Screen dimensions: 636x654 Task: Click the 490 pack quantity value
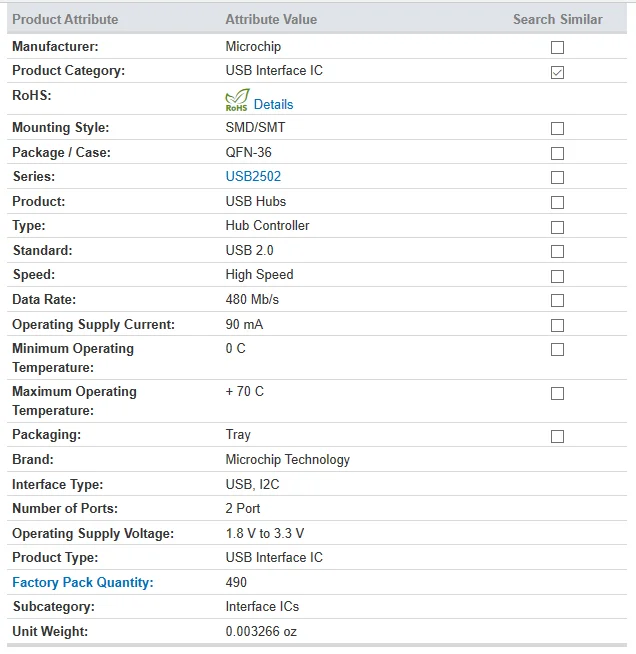coord(236,582)
